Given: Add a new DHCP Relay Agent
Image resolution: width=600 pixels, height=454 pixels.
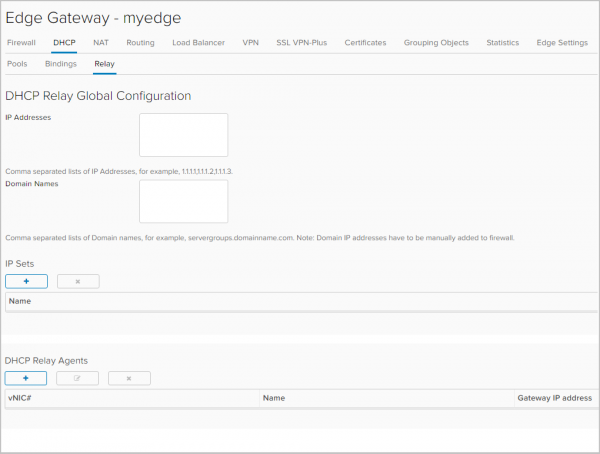Looking at the screenshot, I should 26,378.
